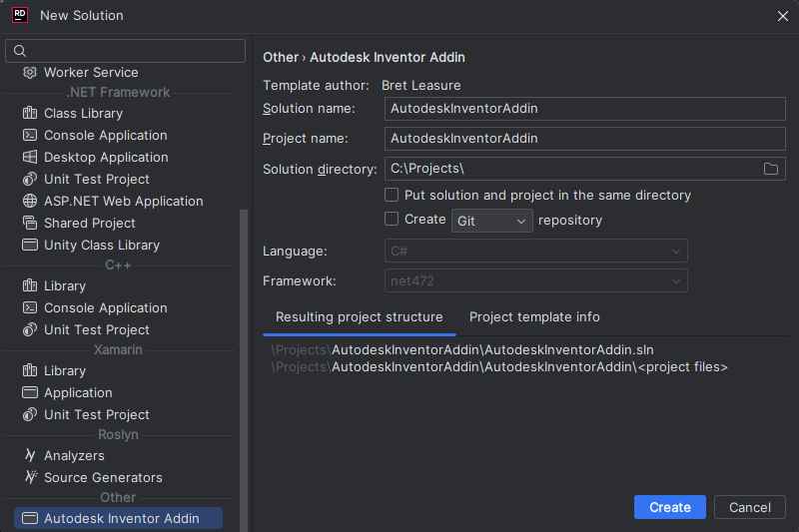Click the Worker Service gear icon

(x=30, y=72)
